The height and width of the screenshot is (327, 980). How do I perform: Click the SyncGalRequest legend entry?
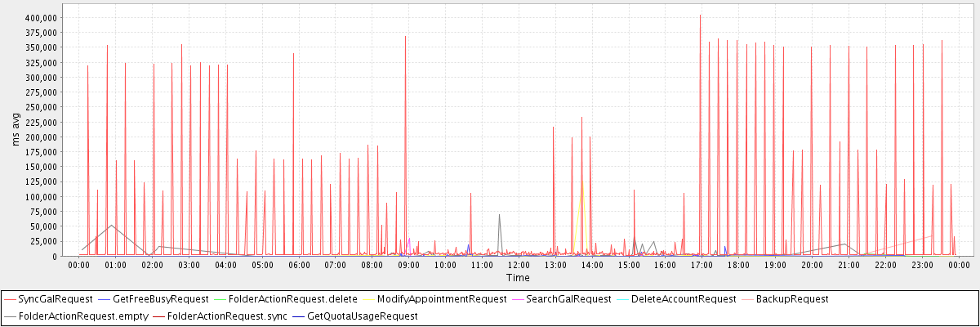56,299
